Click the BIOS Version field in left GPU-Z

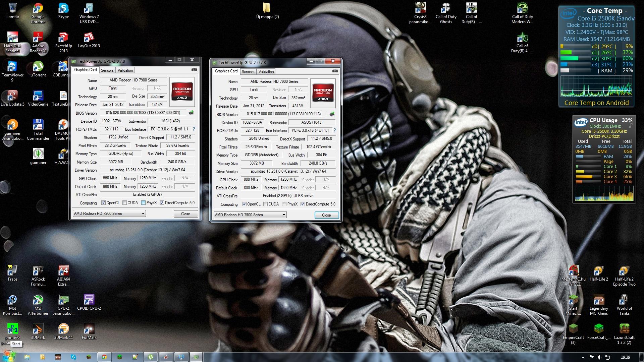pos(143,113)
